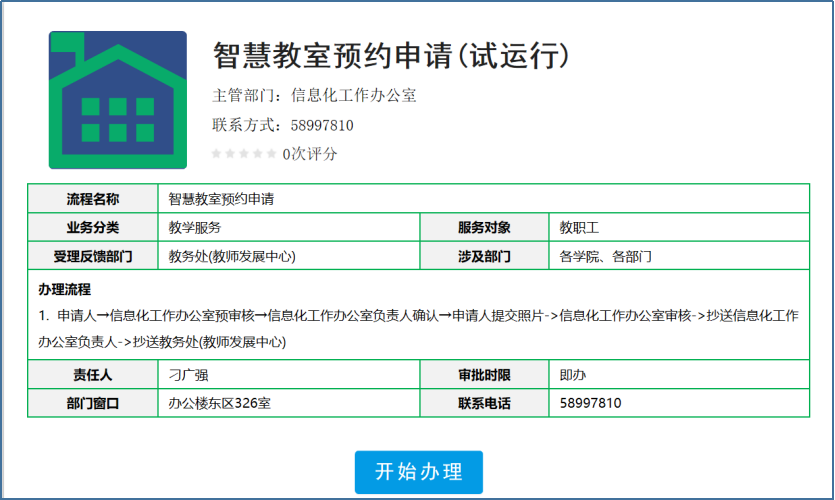
Task: Click the 办理流程 heading
Action: point(64,290)
